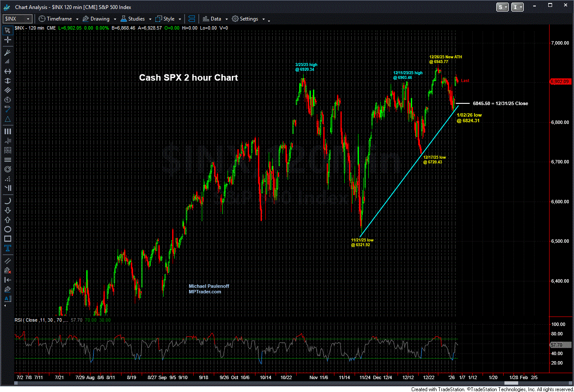This screenshot has width=574, height=392.
Task: Open the S button dropdown
Action: point(502,7)
